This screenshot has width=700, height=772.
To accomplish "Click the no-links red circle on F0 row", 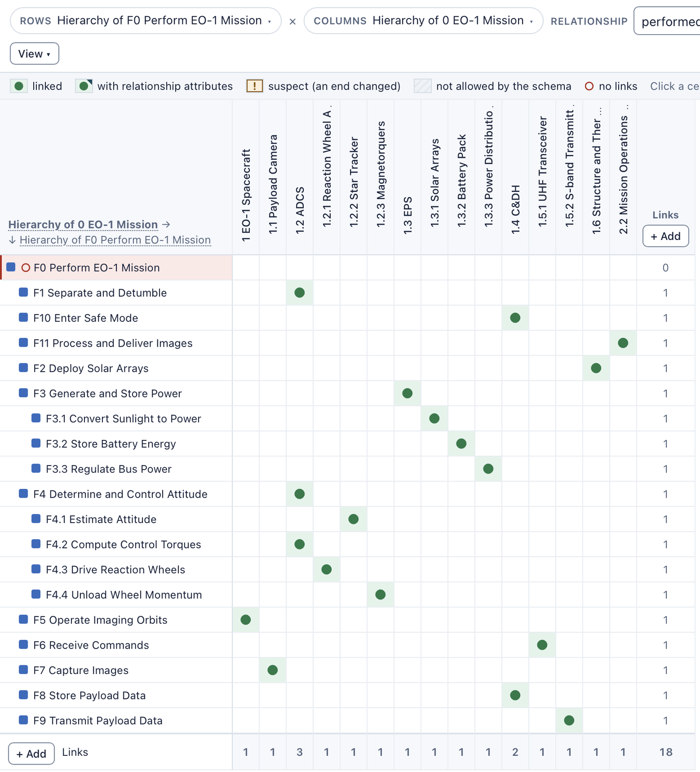I will 26,267.
